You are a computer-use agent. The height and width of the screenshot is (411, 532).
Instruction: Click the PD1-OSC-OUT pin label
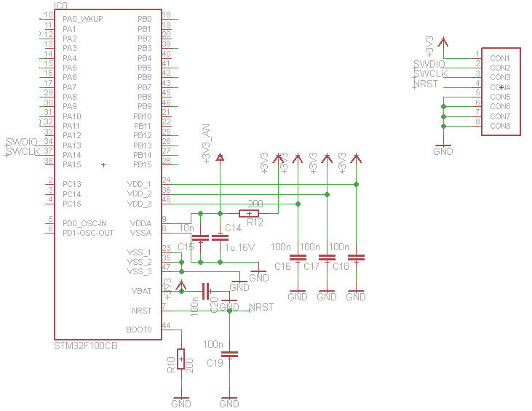[x=88, y=233]
